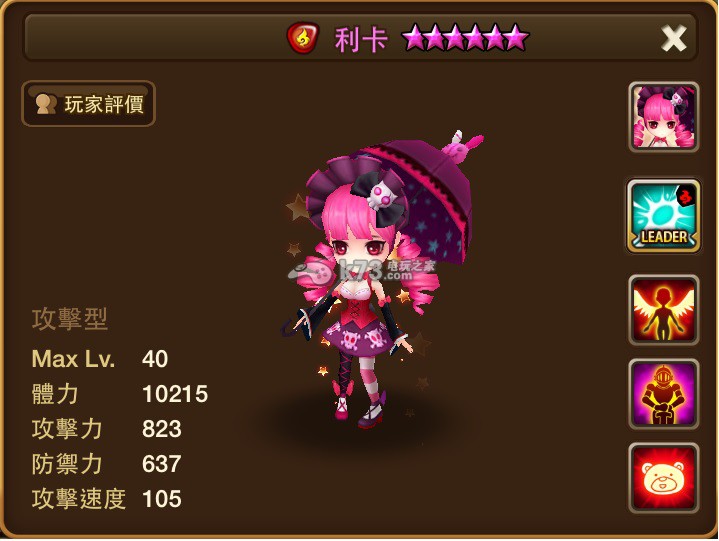The image size is (719, 541).
Task: Select the armored knight skill icon
Action: pos(664,394)
